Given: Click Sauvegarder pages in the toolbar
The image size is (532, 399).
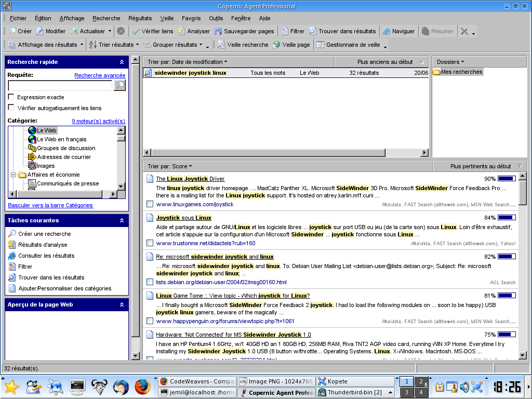Looking at the screenshot, I should coord(244,31).
